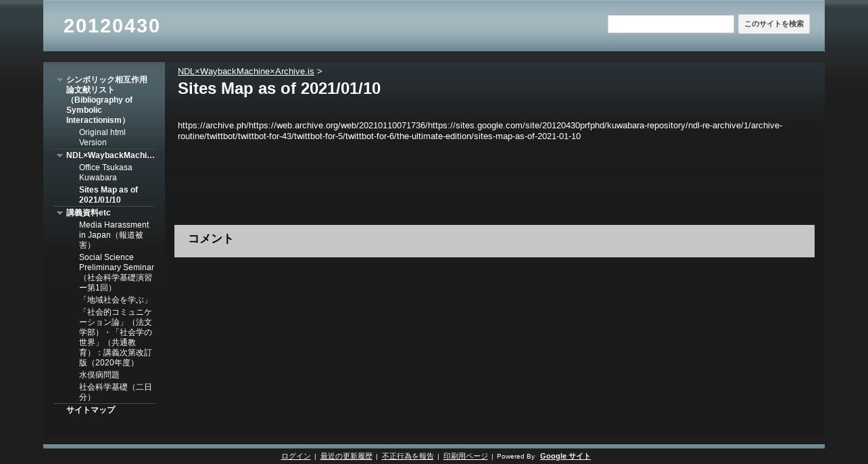The image size is (868, 464).
Task: Select Sites Map as of 2021/01/10 in sidebar
Action: tap(108, 195)
